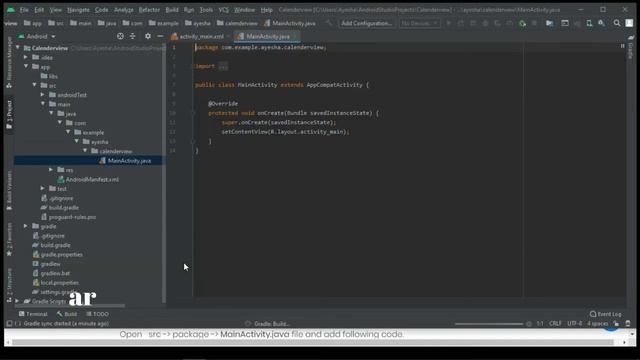Click the Gradle Build progress bar
The height and width of the screenshot is (360, 640).
(x=489, y=324)
